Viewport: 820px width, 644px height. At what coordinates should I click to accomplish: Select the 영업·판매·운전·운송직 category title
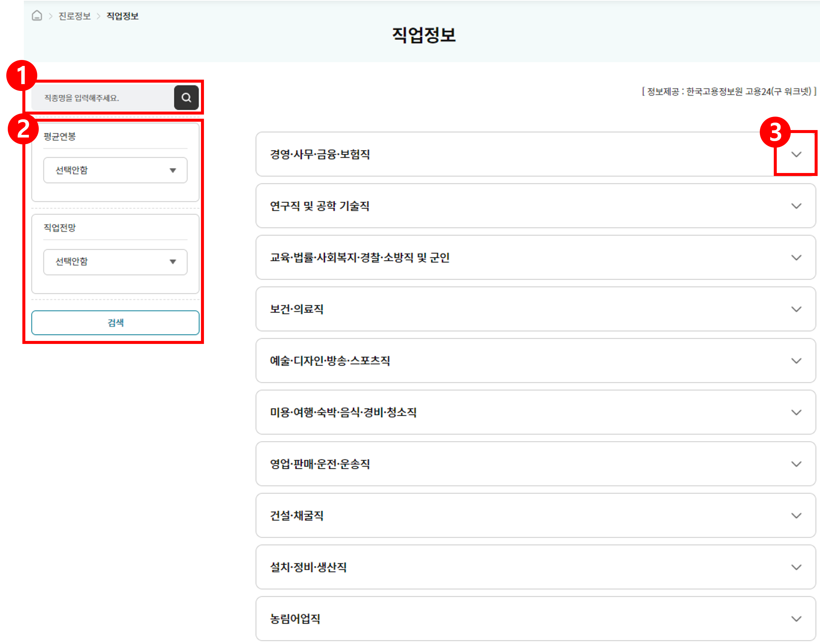pos(320,464)
